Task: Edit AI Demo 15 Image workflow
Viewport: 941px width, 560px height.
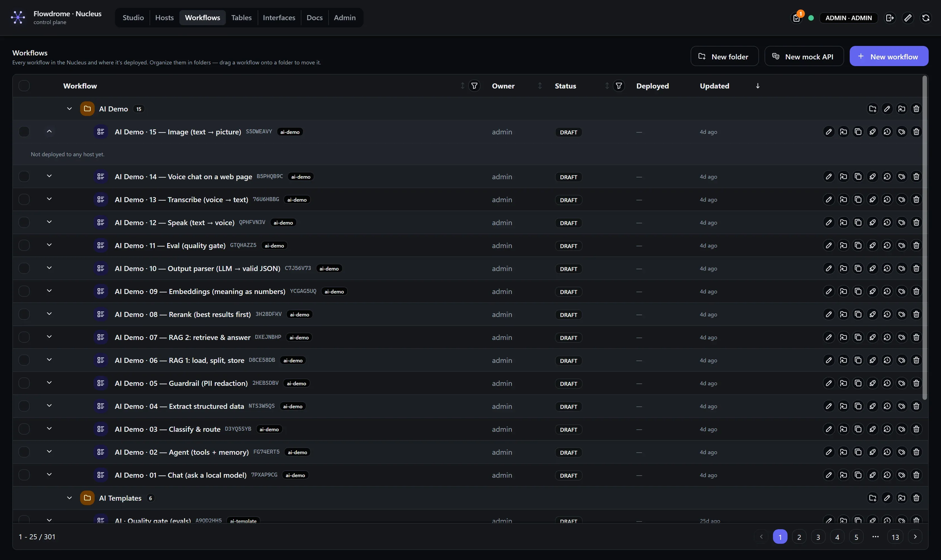Action: (828, 132)
